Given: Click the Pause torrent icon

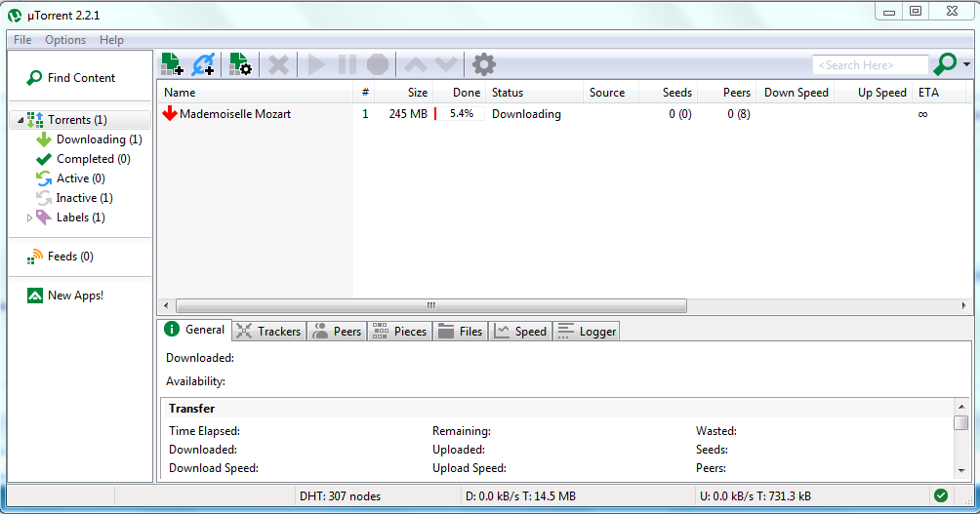Looking at the screenshot, I should coord(347,64).
